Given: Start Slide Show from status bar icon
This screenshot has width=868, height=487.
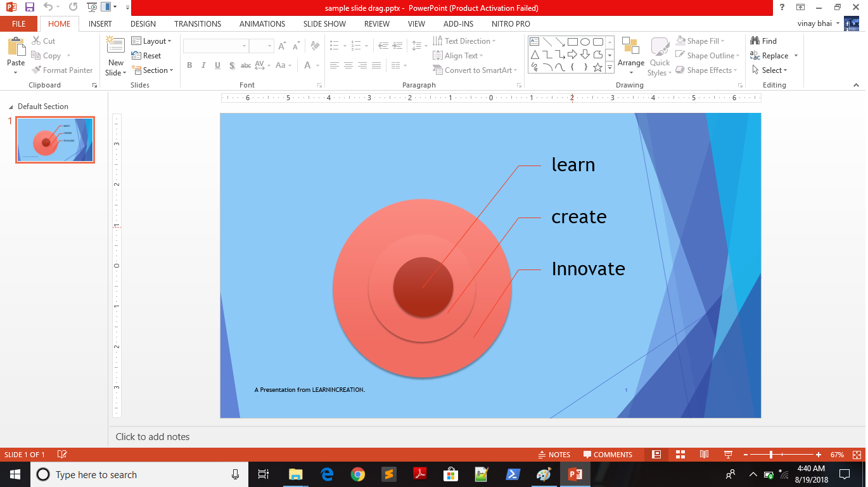Looking at the screenshot, I should [728, 455].
